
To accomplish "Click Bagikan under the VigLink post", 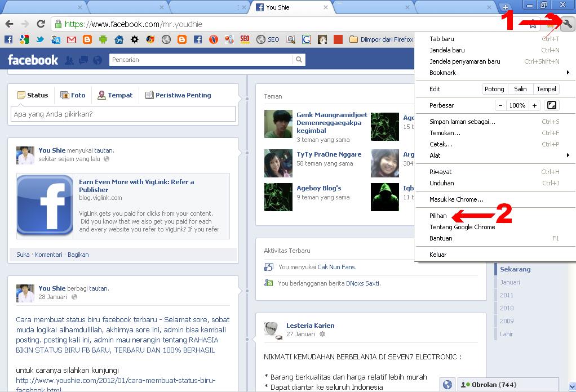I will click(x=78, y=255).
